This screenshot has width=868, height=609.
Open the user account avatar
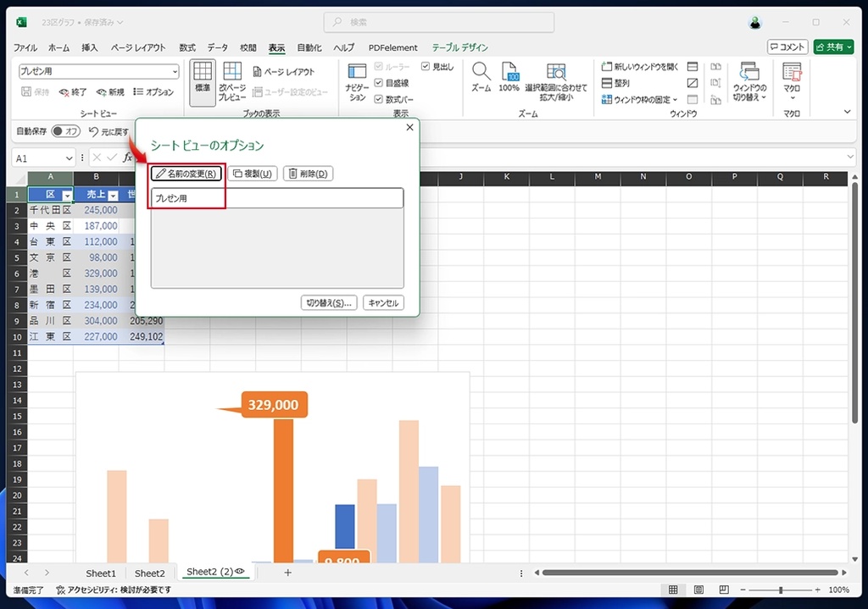point(754,22)
